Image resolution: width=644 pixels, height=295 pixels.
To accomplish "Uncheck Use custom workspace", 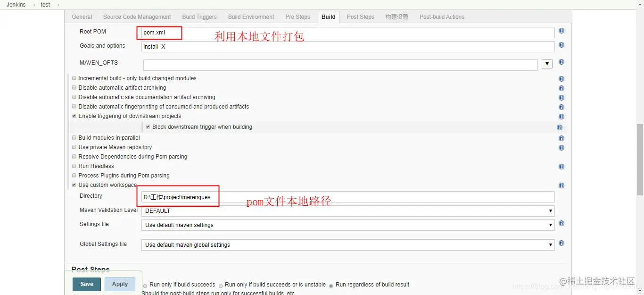I will [74, 185].
